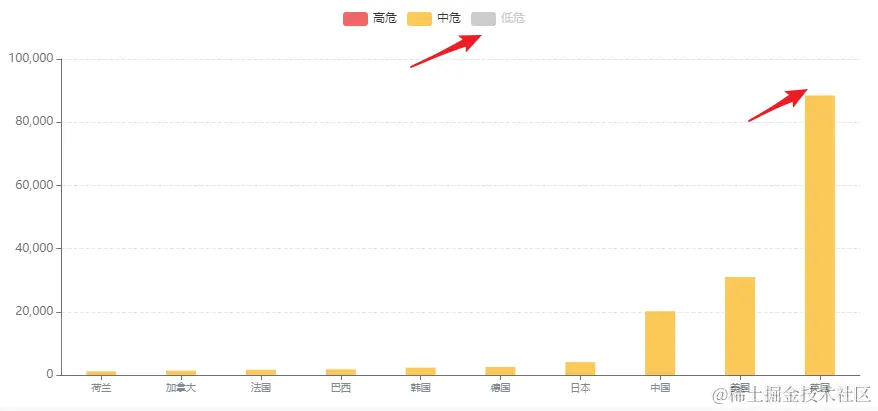Select the 加拿大 bar
878x411 pixels.
point(181,372)
